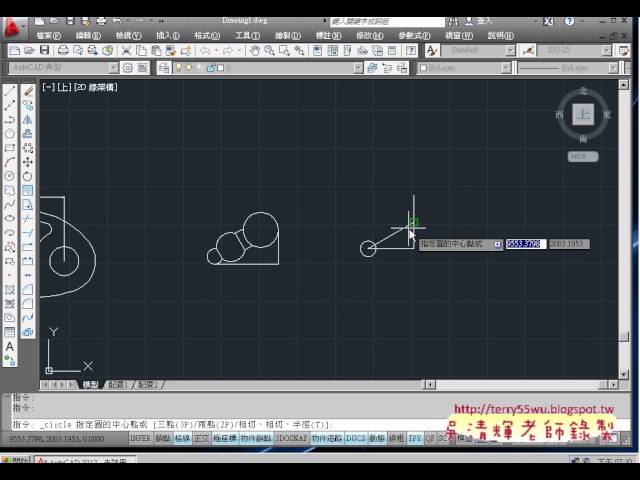This screenshot has height=480, width=640.
Task: Toggle 正交 ortho mode in status bar
Action: tap(202, 438)
